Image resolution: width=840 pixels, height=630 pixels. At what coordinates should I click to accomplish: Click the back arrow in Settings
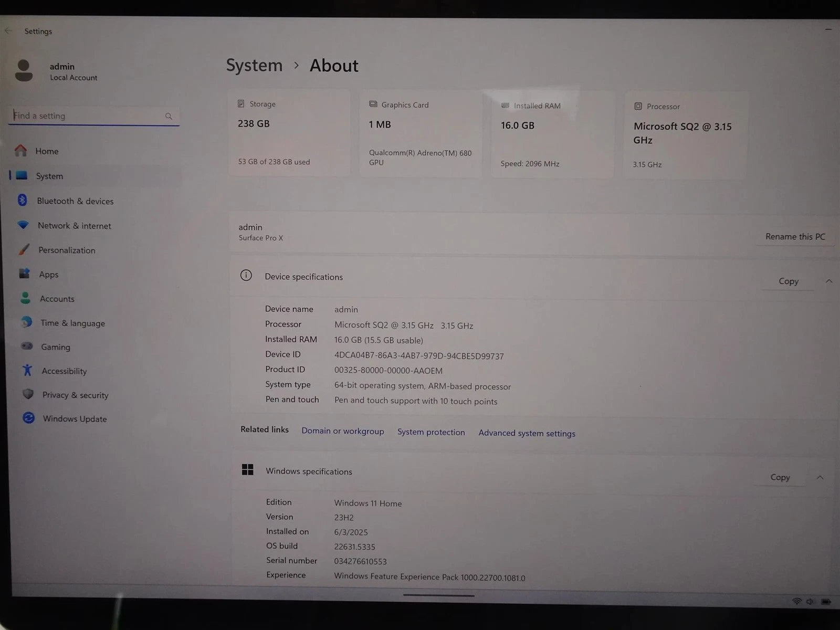pyautogui.click(x=8, y=31)
